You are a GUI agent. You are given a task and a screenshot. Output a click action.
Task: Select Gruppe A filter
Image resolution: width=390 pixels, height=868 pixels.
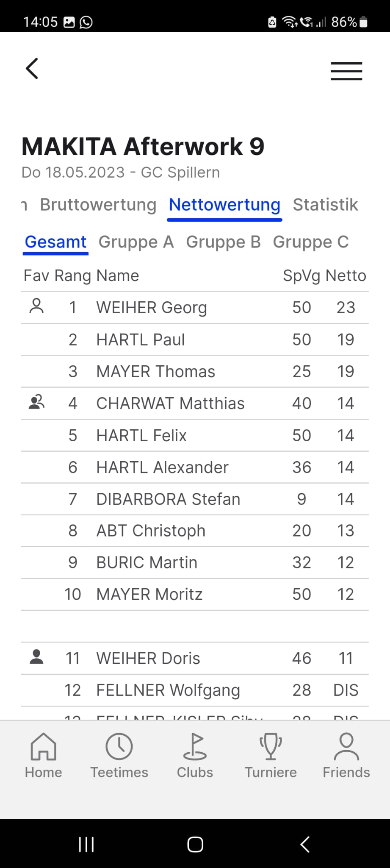point(136,242)
